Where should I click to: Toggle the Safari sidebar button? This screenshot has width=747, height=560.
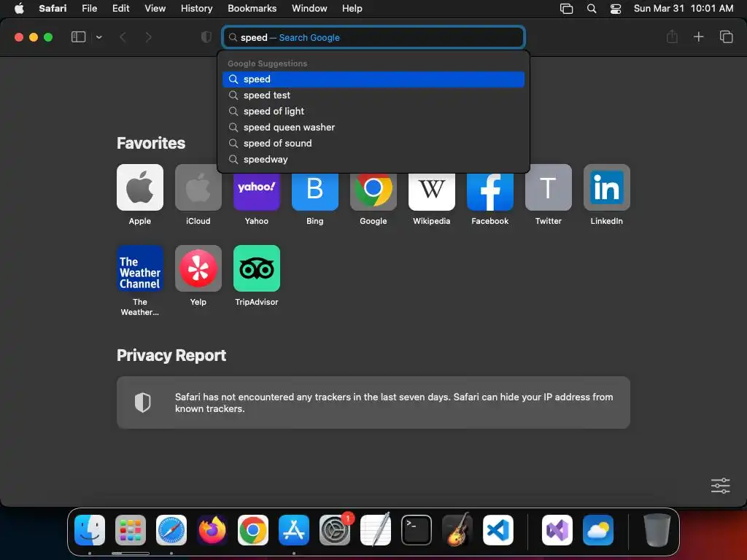(78, 36)
